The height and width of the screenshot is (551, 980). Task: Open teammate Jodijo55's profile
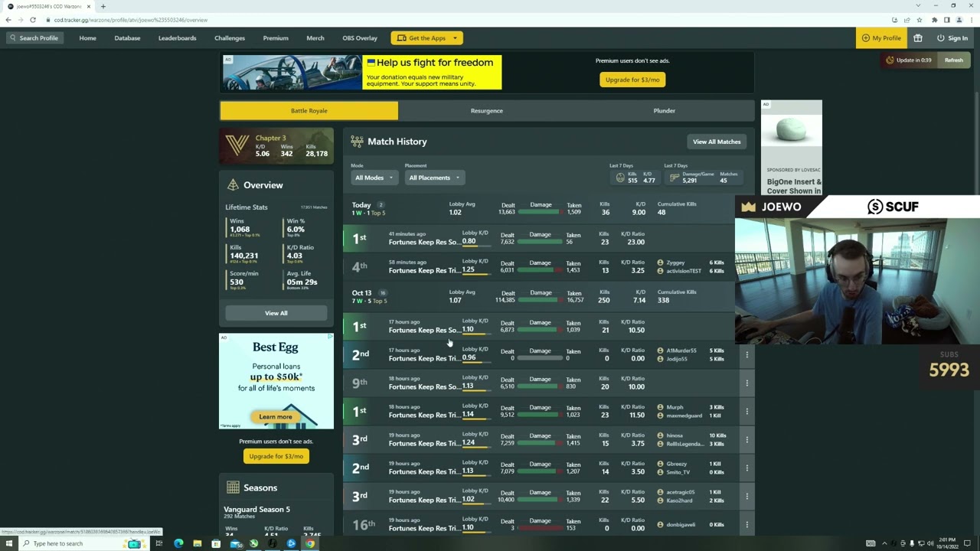pos(676,359)
